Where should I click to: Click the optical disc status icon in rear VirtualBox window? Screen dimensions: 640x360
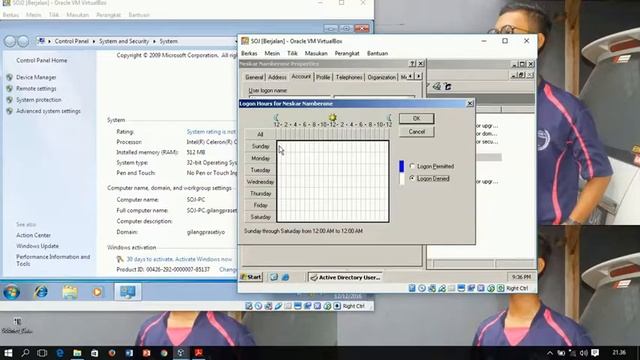pos(259,306)
